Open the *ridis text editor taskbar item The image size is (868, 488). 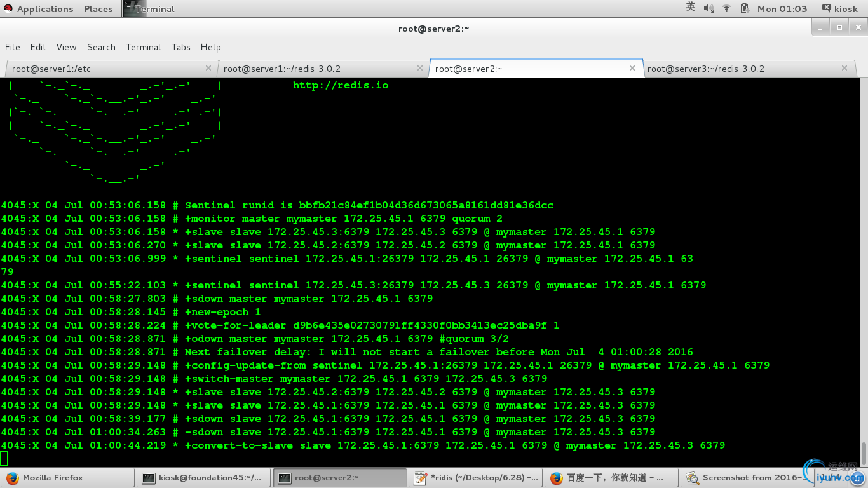475,478
